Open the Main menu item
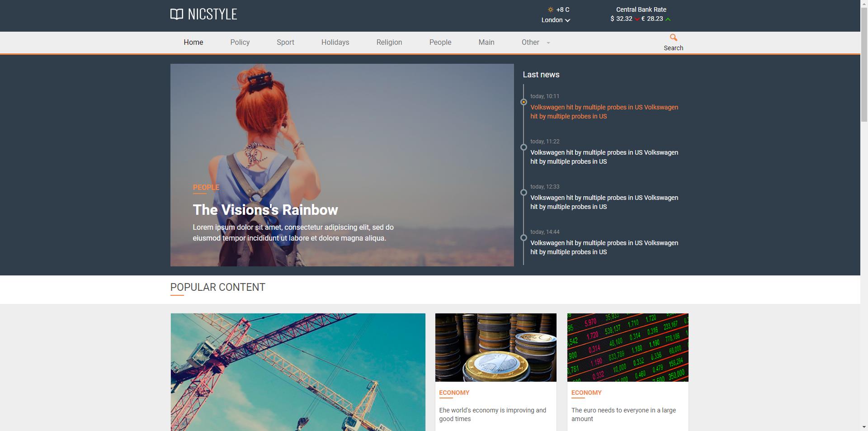 click(486, 42)
